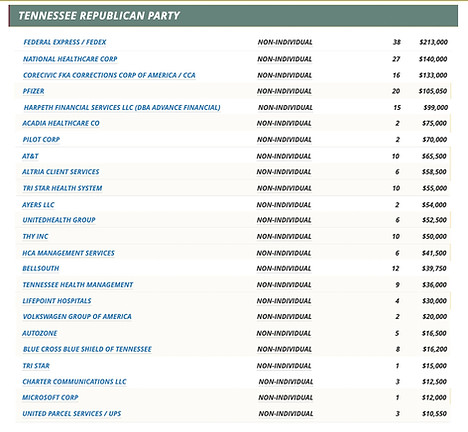Open Tri Star Health System link

coord(62,188)
